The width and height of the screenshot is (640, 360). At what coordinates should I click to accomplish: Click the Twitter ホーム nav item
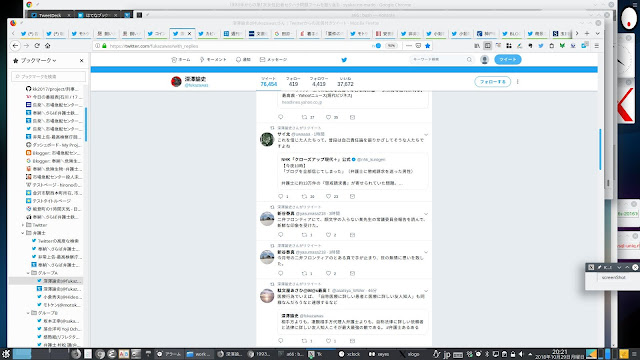pos(181,60)
